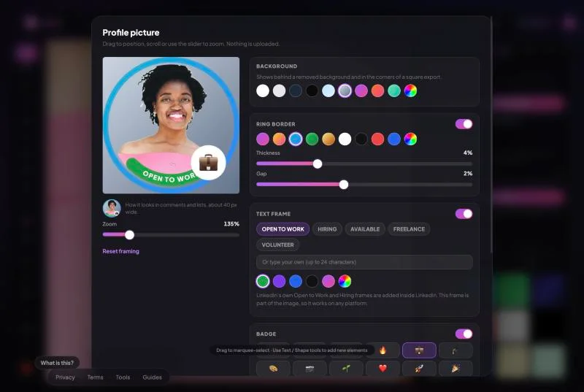Go to the Tools link
This screenshot has height=392, width=584.
pyautogui.click(x=123, y=377)
